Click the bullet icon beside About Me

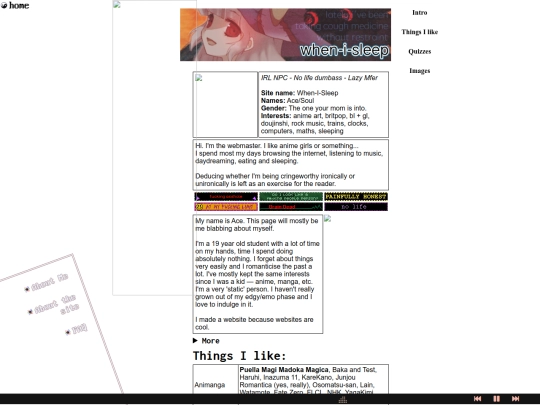[x=27, y=289]
